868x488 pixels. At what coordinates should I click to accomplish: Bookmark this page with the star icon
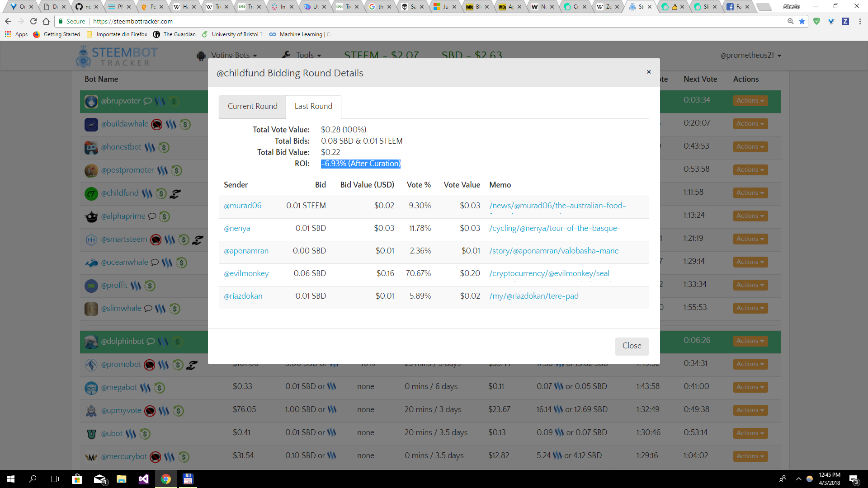[802, 21]
